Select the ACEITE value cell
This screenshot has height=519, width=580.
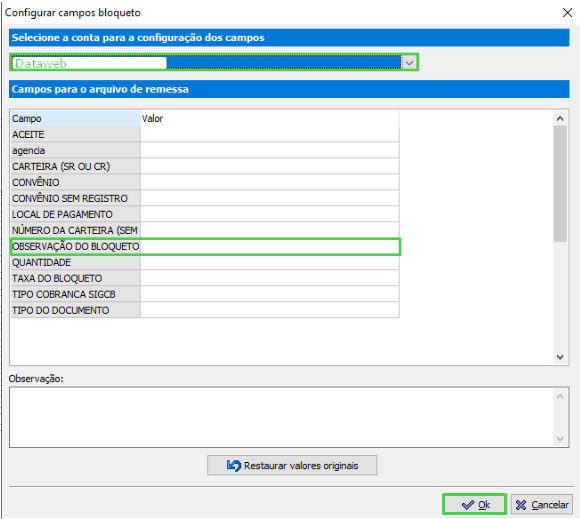(270, 134)
